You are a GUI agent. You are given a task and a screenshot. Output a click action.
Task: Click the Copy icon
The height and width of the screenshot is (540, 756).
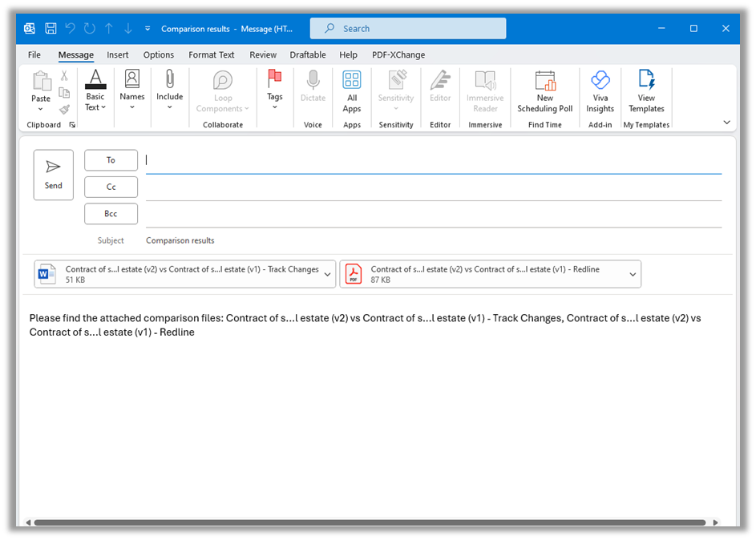pos(64,92)
